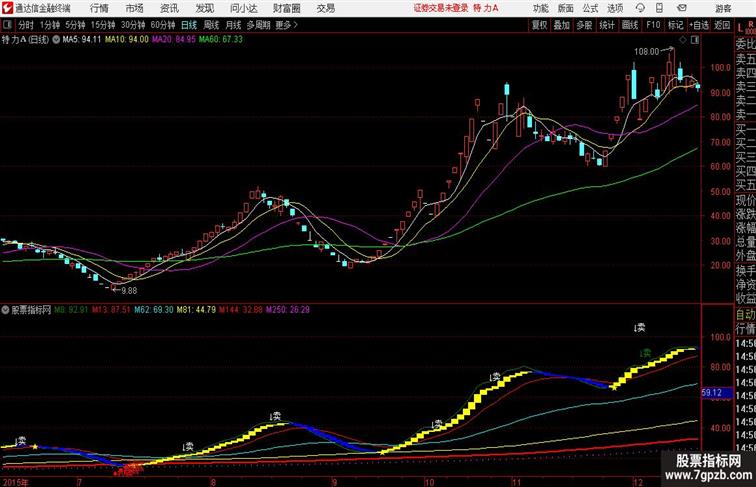Image resolution: width=756 pixels, height=487 pixels.
Task: Click the 游客 user account label
Action: coord(723,8)
